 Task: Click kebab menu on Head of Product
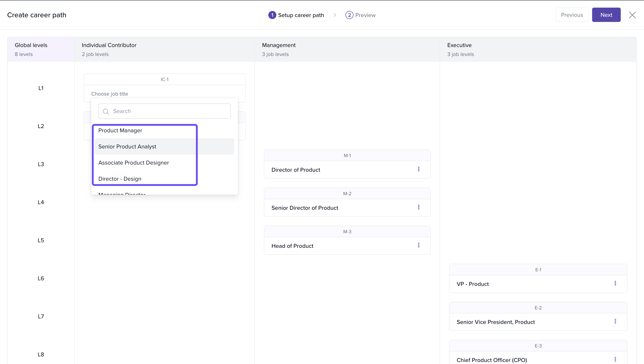click(x=419, y=245)
